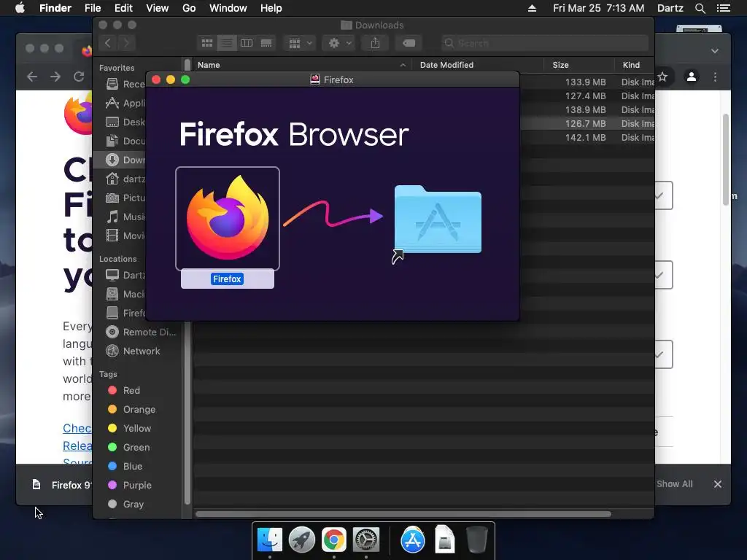Open Chrome three-dot menu

(715, 77)
